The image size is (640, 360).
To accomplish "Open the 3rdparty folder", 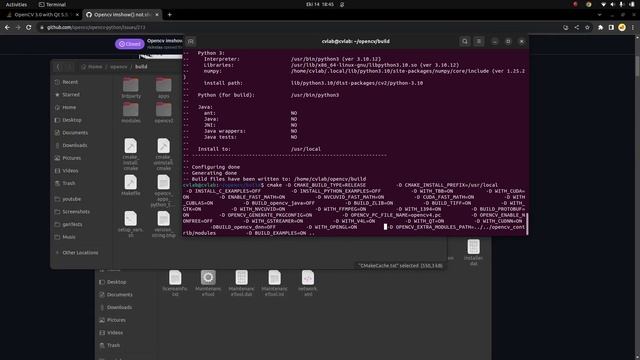I will (x=131, y=88).
